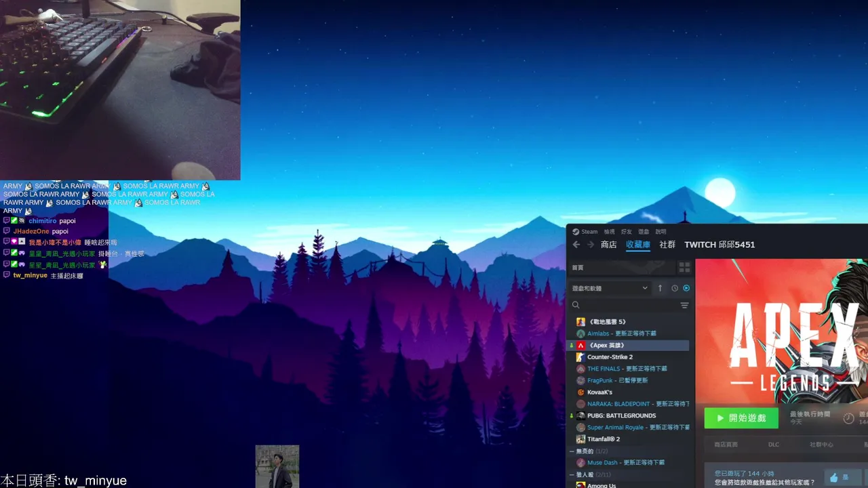Collapse the 狼人殺 collection
The image size is (868, 488).
coord(572,475)
